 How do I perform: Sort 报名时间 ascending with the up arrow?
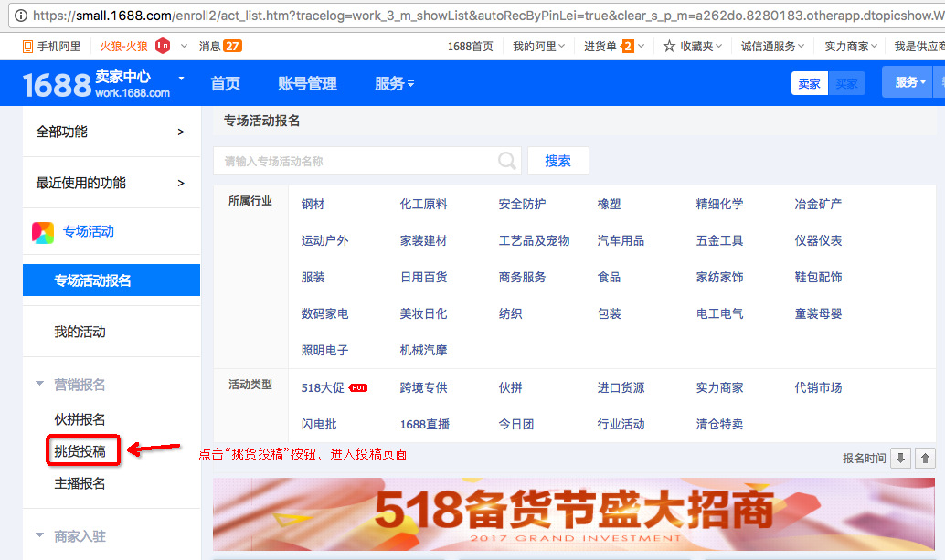[925, 459]
